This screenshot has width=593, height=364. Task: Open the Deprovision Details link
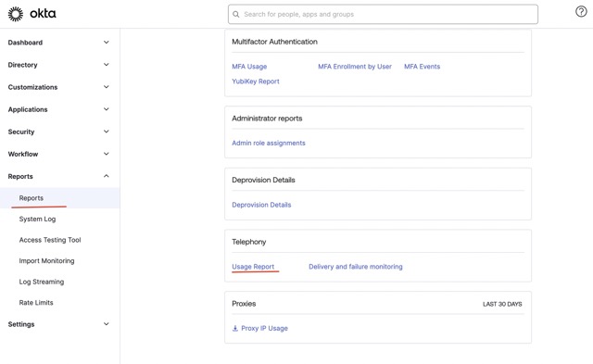pyautogui.click(x=261, y=205)
